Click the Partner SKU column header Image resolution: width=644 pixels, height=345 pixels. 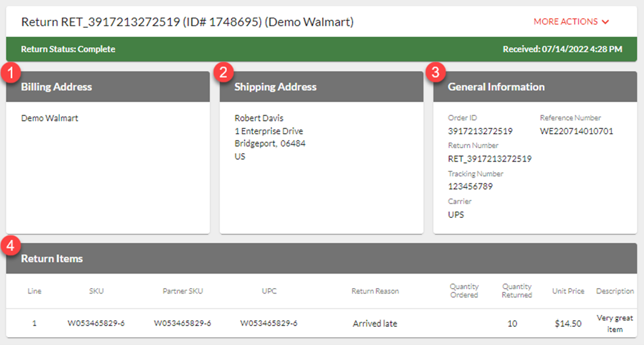tap(183, 291)
